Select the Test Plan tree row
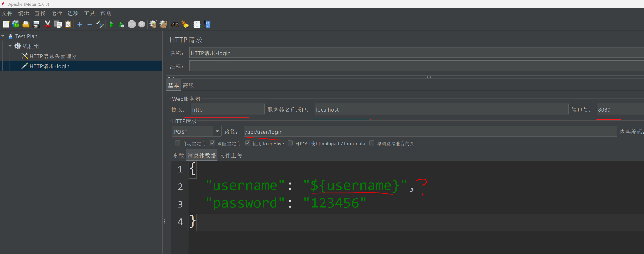The width and height of the screenshot is (644, 254). [x=26, y=36]
